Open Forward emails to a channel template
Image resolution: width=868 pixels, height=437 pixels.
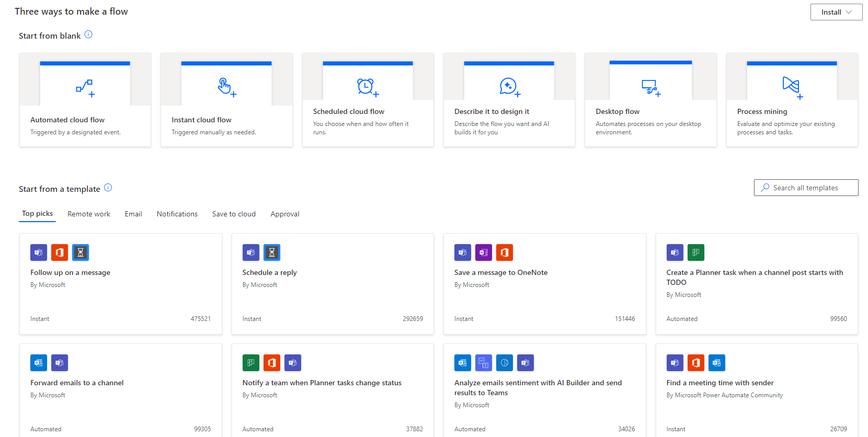(121, 390)
